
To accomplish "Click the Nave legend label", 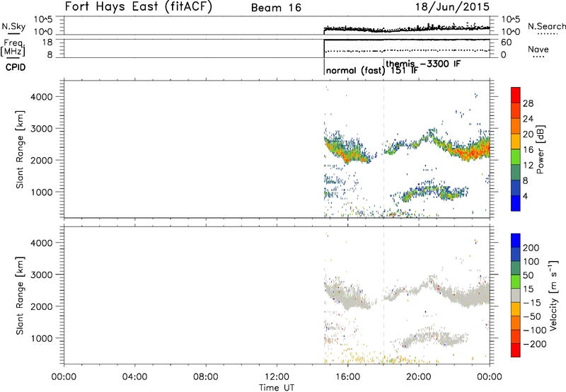I will tap(538, 49).
